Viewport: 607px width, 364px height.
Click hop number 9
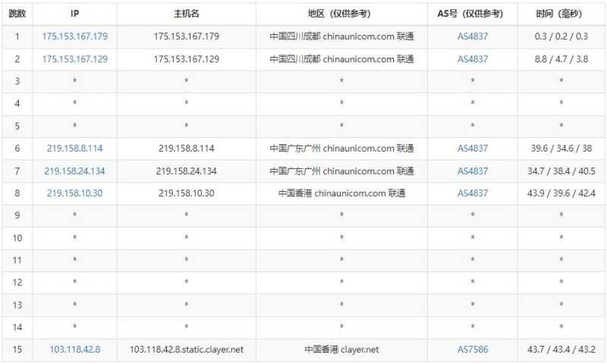click(17, 215)
